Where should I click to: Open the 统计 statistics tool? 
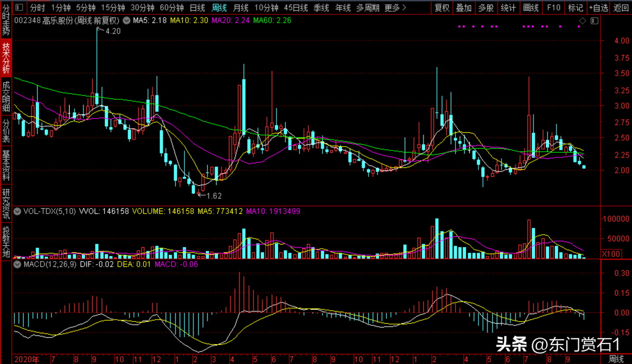click(508, 8)
